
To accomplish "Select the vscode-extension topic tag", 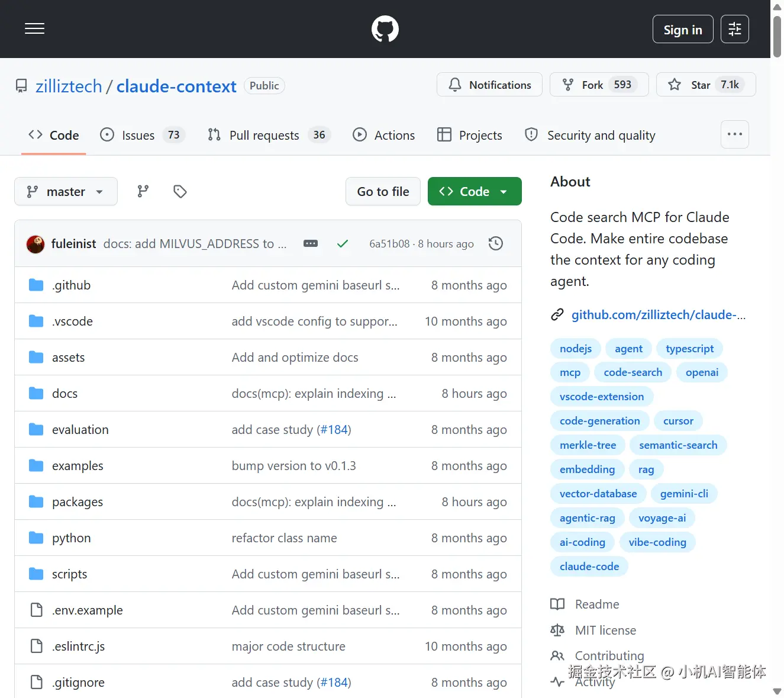I will 602,396.
